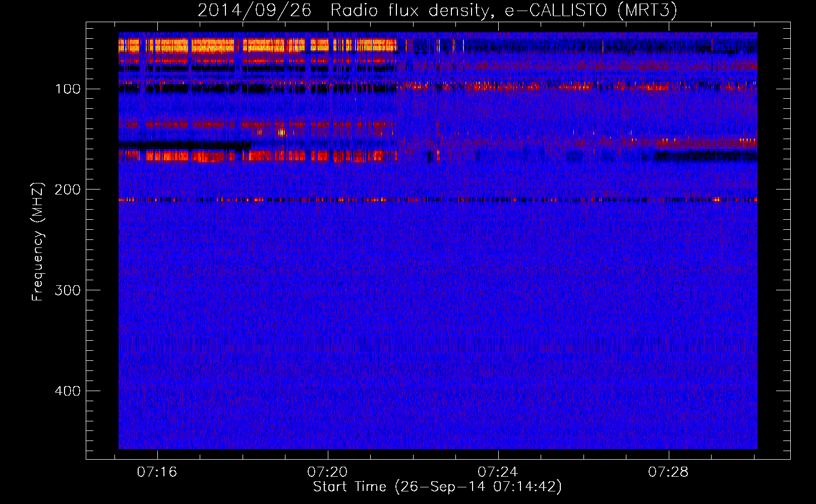Click the '07:16' time tick label
The height and width of the screenshot is (504, 816).
point(157,472)
